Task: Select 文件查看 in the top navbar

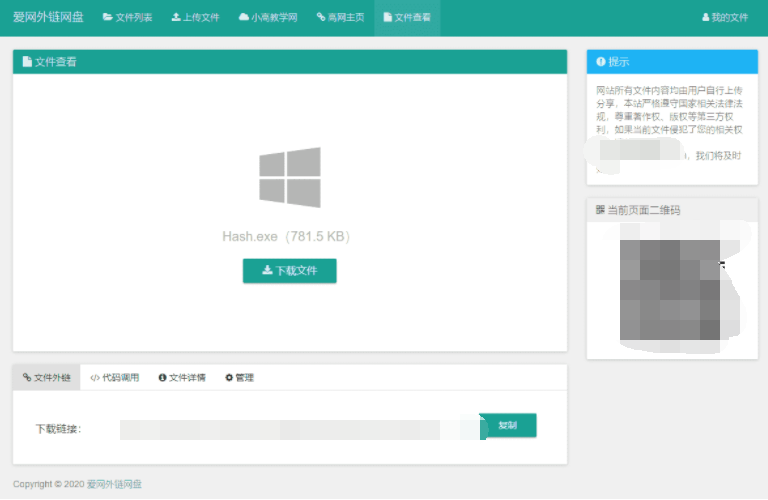Action: tap(407, 18)
